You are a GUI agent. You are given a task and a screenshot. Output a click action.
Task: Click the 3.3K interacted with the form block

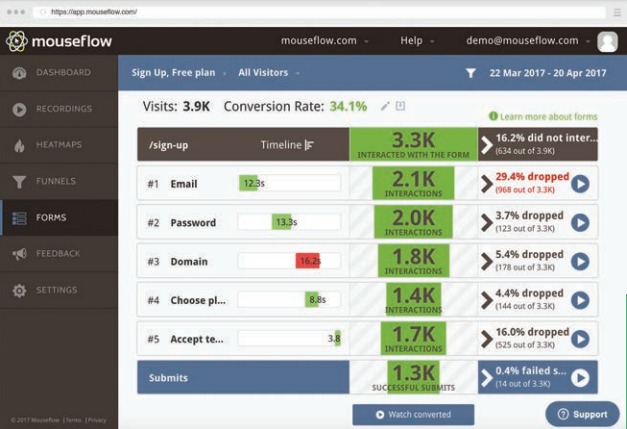click(413, 144)
